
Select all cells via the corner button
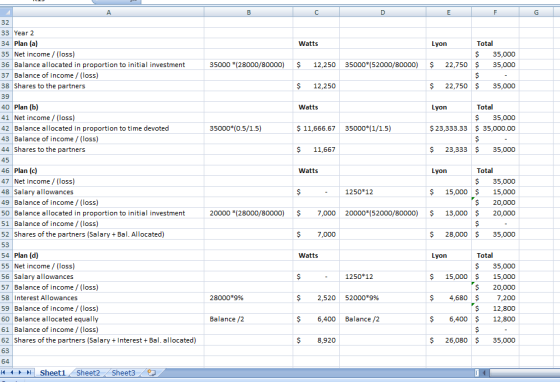coord(6,12)
